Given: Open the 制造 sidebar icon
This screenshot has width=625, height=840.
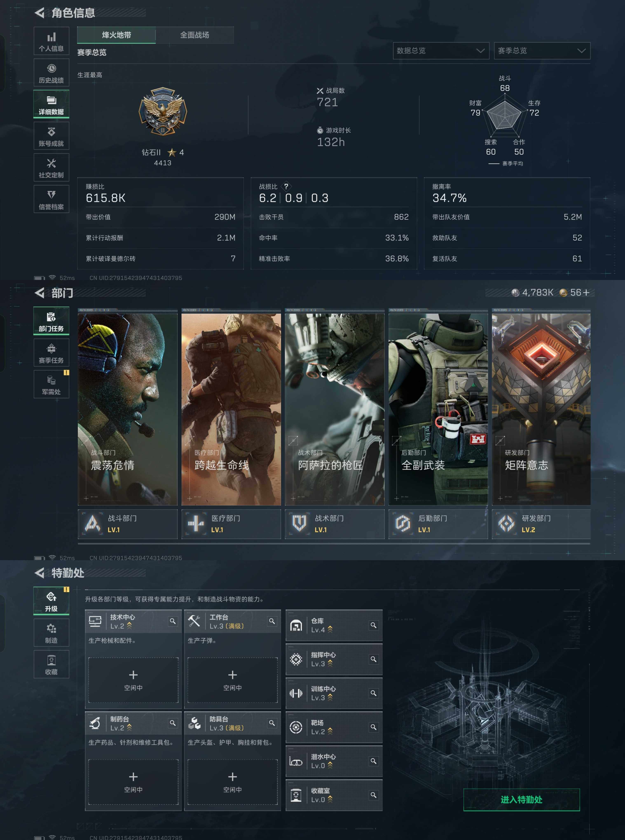Looking at the screenshot, I should click(x=51, y=633).
